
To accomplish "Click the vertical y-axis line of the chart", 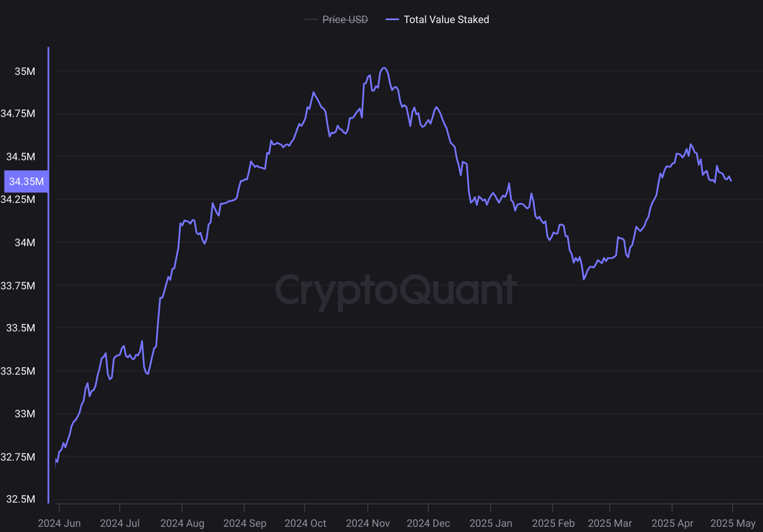I will (x=48, y=277).
